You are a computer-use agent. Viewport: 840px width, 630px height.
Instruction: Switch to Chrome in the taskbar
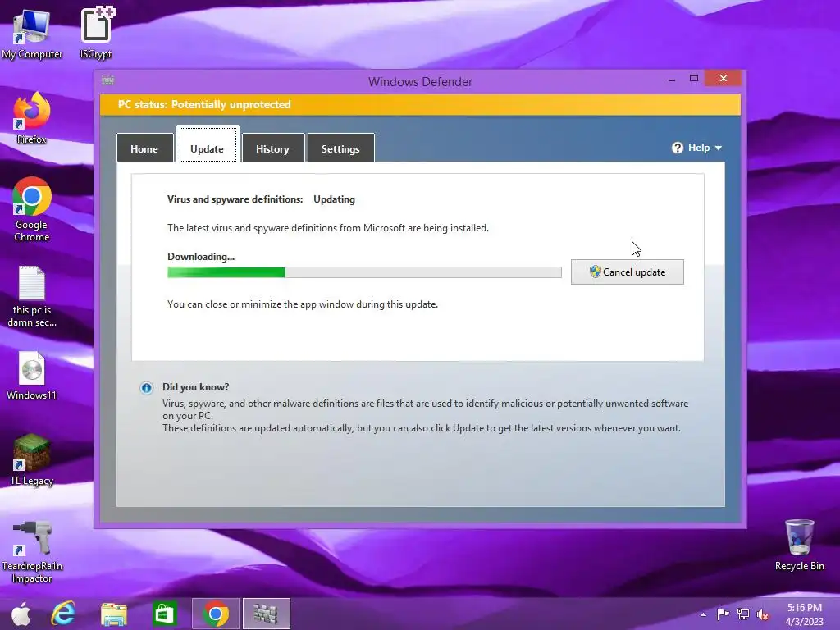(216, 614)
